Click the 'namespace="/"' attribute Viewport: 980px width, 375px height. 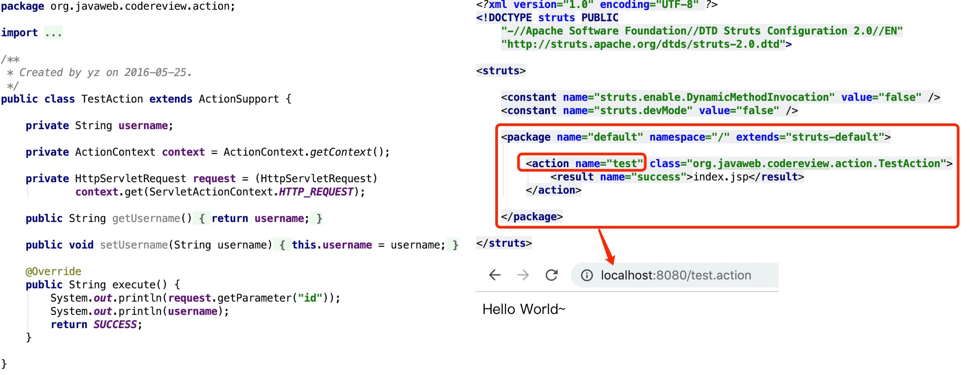point(690,137)
